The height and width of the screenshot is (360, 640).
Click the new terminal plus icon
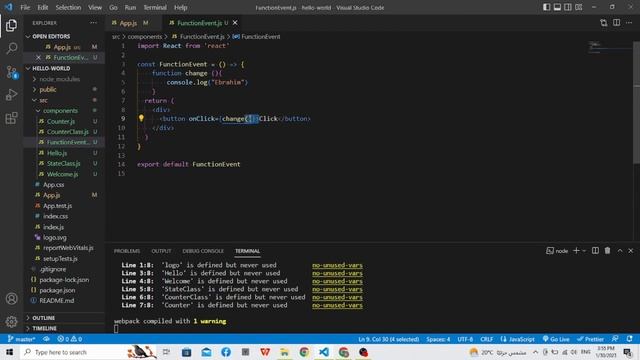click(576, 251)
